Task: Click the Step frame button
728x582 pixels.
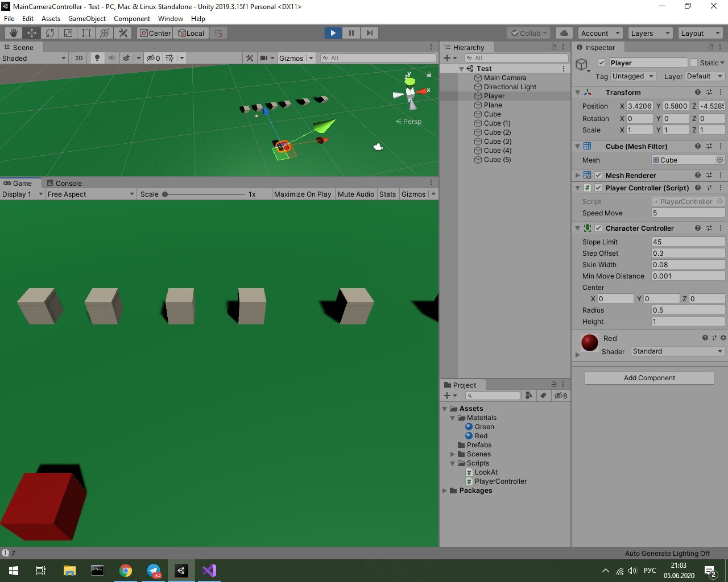Action: [370, 33]
